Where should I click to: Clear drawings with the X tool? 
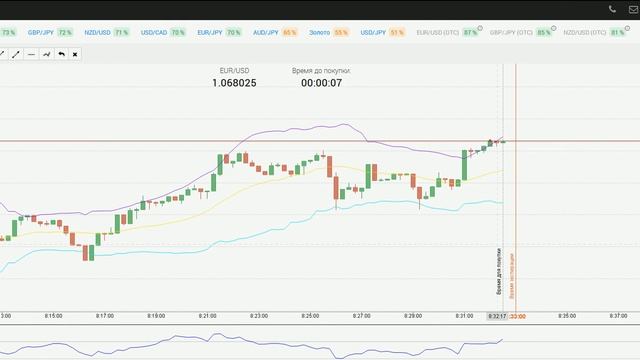coord(75,54)
